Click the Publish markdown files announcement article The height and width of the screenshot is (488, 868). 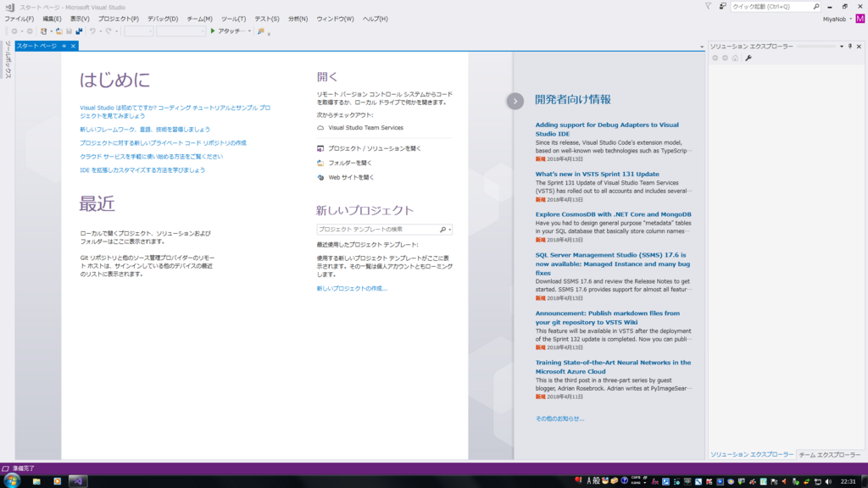point(607,318)
